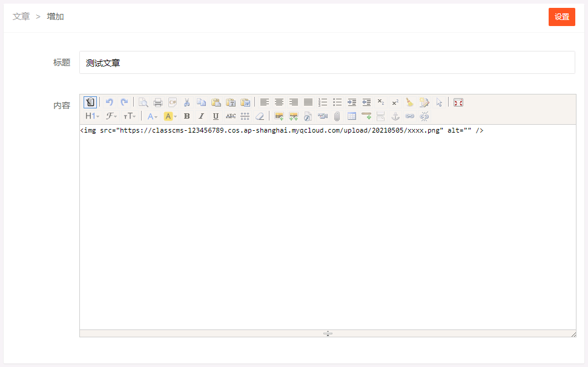
Task: Click the Insert image icon
Action: pos(279,116)
